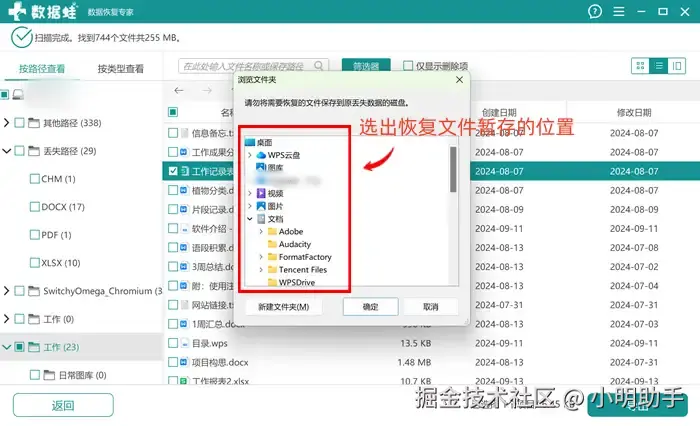Viewport: 700px width, 426px height.
Task: Enable the 仅显示删除项 checkbox
Action: pos(408,66)
